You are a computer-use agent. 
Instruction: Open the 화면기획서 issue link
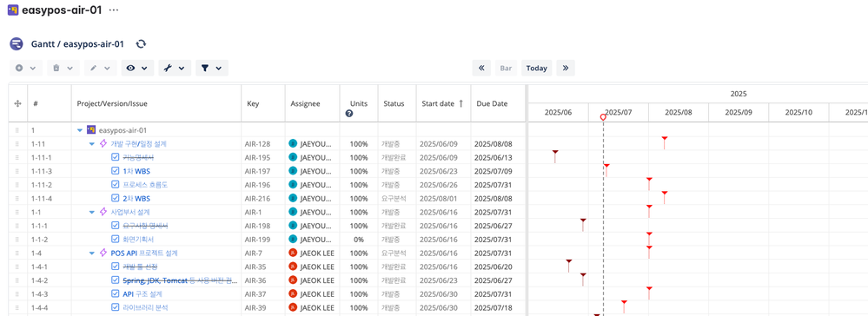coord(138,239)
